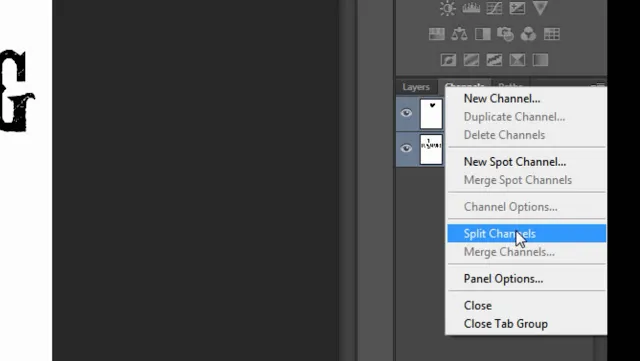Switch to the Layers tab

click(x=416, y=87)
